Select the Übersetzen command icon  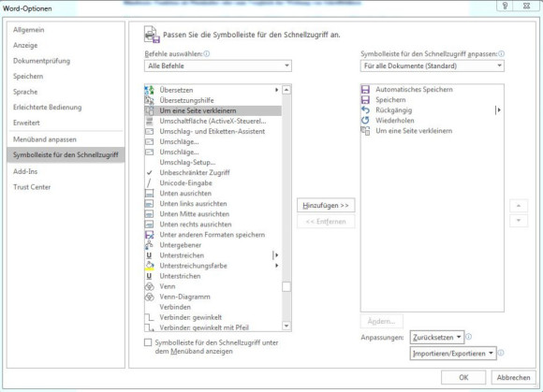coord(149,90)
